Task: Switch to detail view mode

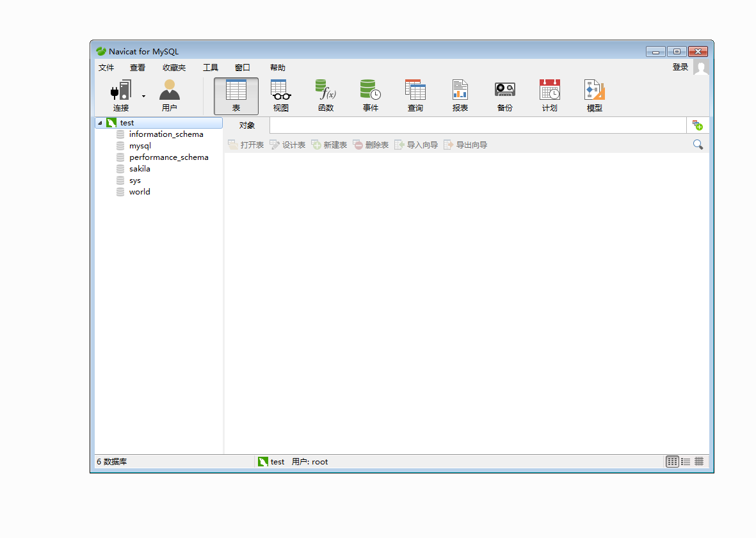Action: click(699, 461)
